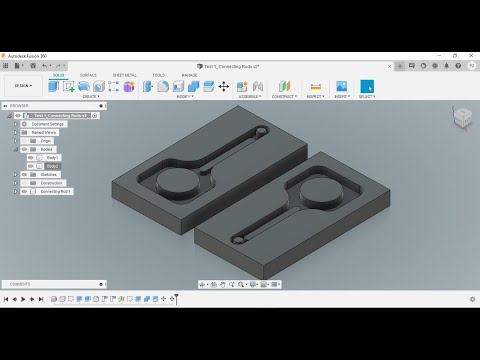The image size is (480, 360).
Task: Switch to the Manage tab
Action: click(x=189, y=75)
